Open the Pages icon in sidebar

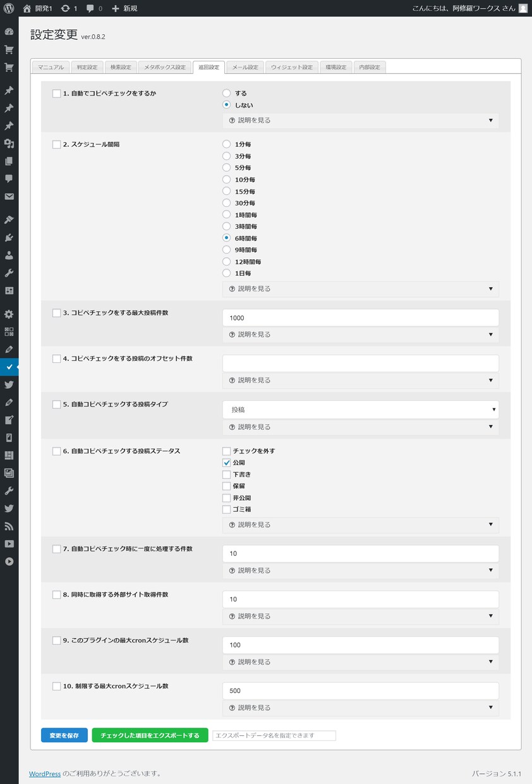(9, 161)
